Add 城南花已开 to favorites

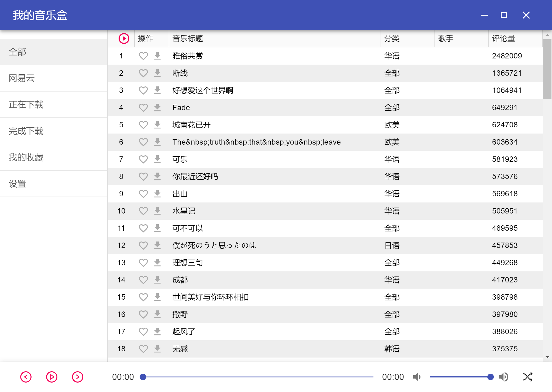click(143, 125)
